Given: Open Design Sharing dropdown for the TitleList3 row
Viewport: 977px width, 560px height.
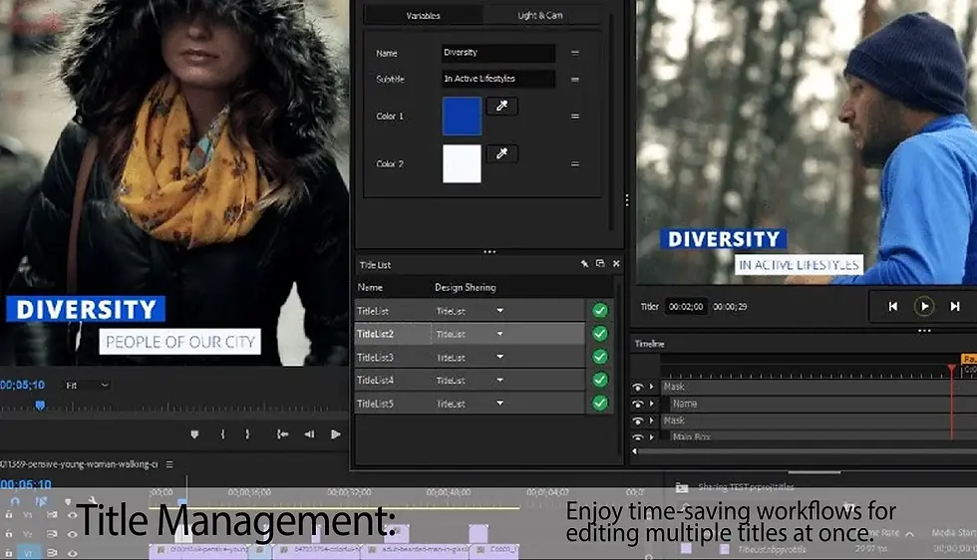Looking at the screenshot, I should (499, 357).
